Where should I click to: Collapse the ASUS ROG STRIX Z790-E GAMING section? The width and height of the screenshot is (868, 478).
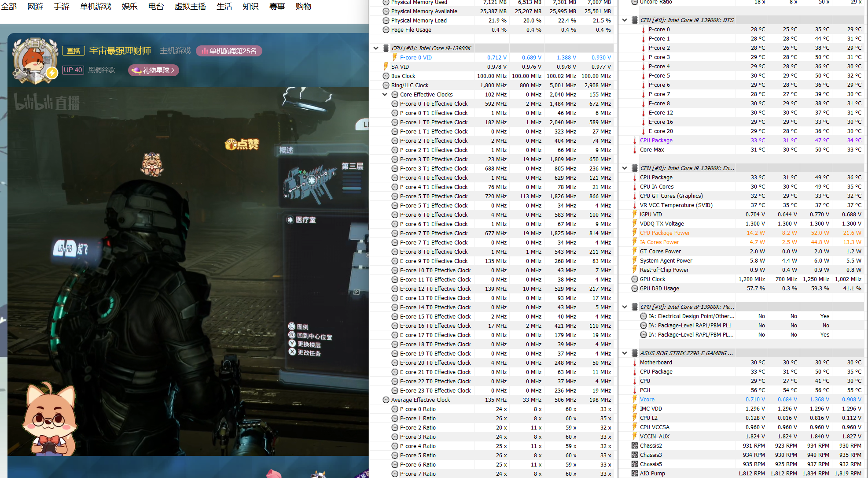[x=625, y=353]
